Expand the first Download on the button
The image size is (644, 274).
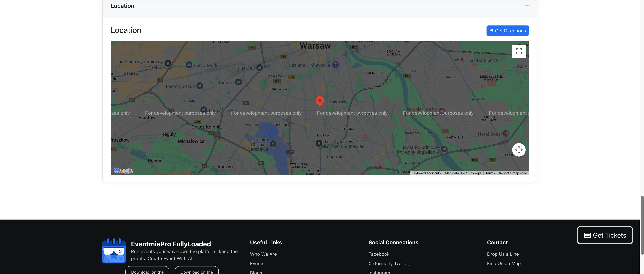pos(147,271)
